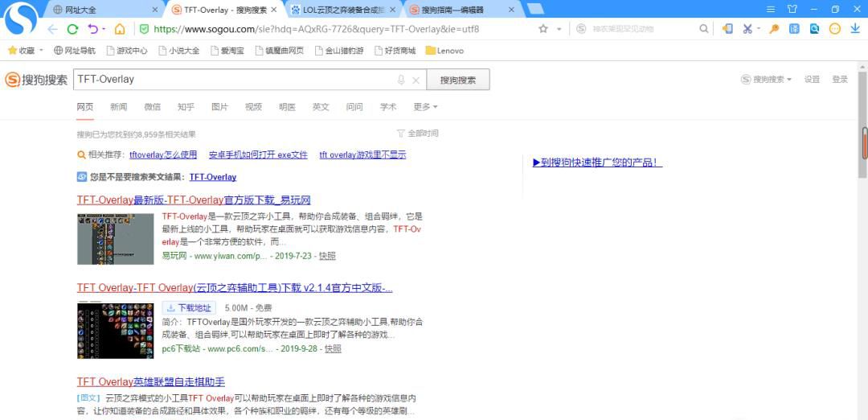The image size is (868, 420).
Task: Open the 收藏 dropdown arrow
Action: (x=41, y=51)
